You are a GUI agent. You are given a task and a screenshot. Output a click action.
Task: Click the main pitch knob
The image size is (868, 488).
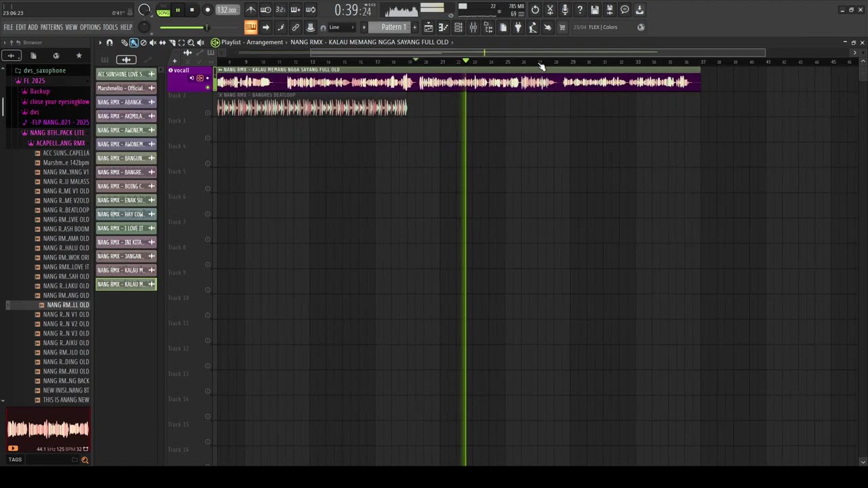click(144, 27)
